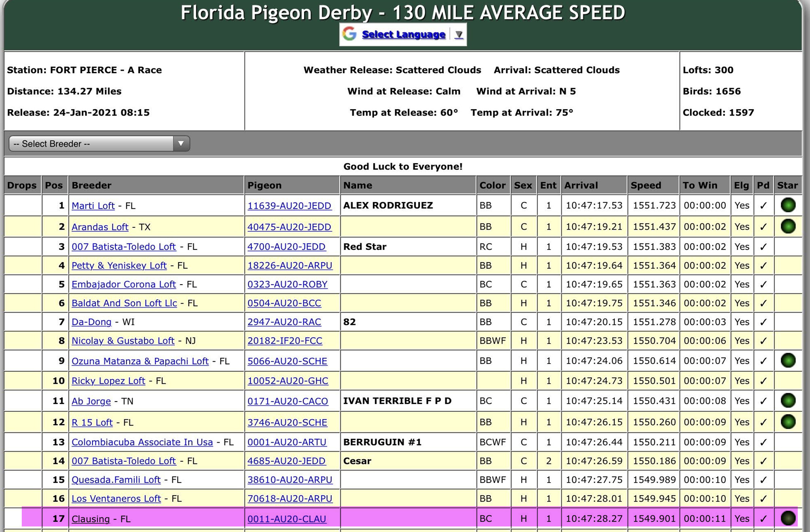Click the Select Language link

[x=403, y=34]
